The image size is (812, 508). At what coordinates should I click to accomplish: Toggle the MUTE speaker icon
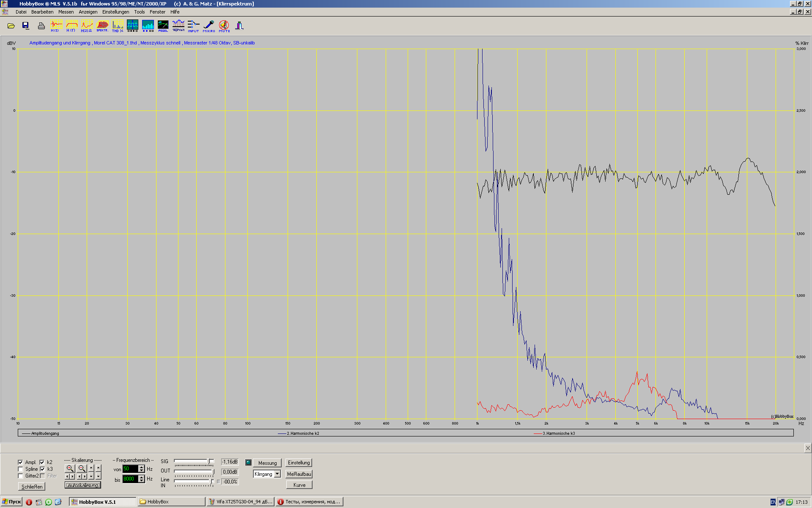pos(224,26)
